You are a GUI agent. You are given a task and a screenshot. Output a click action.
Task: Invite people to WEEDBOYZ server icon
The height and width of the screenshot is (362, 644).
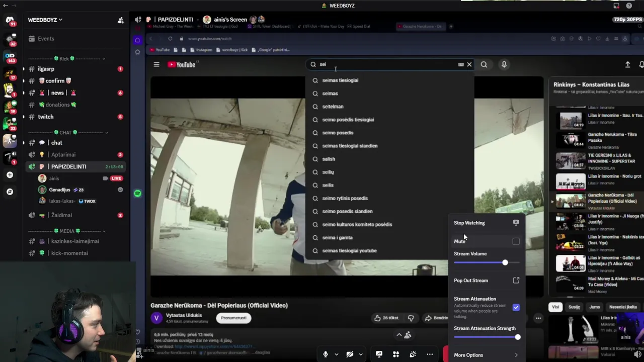point(121,20)
